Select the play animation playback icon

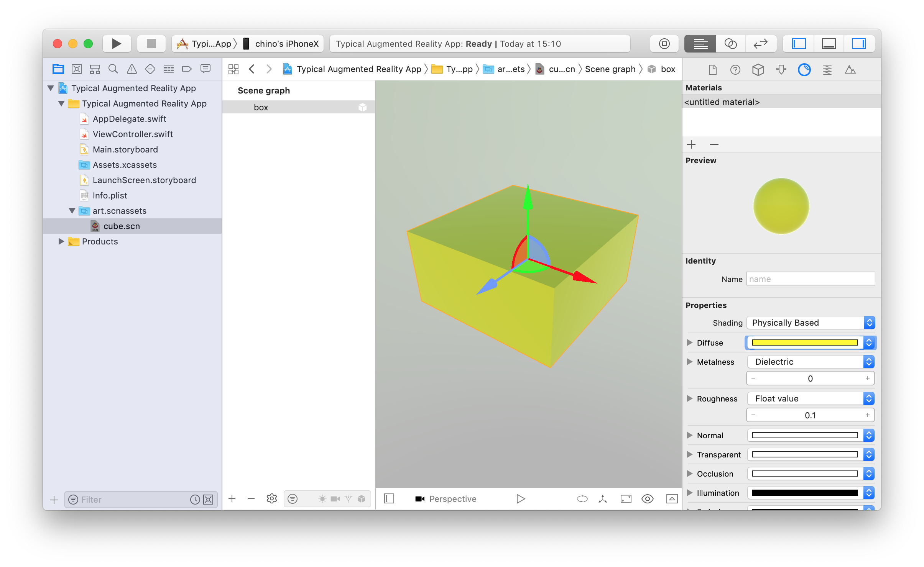[x=521, y=498]
